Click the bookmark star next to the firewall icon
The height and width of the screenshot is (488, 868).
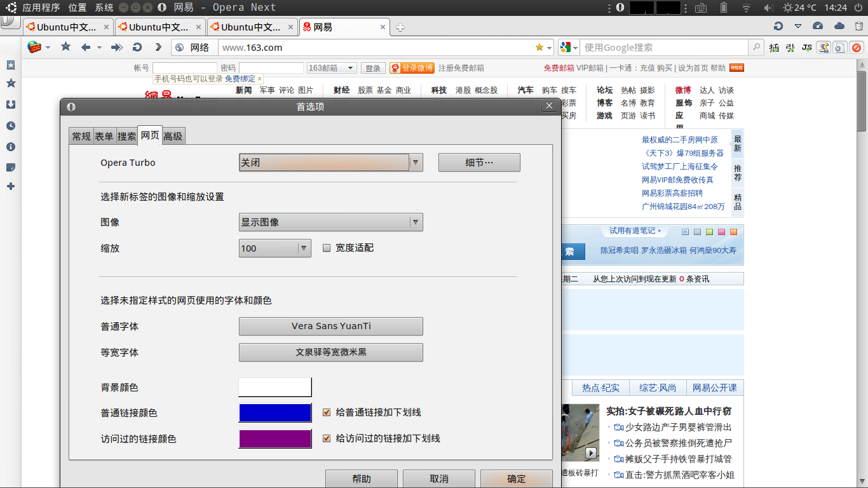[65, 47]
